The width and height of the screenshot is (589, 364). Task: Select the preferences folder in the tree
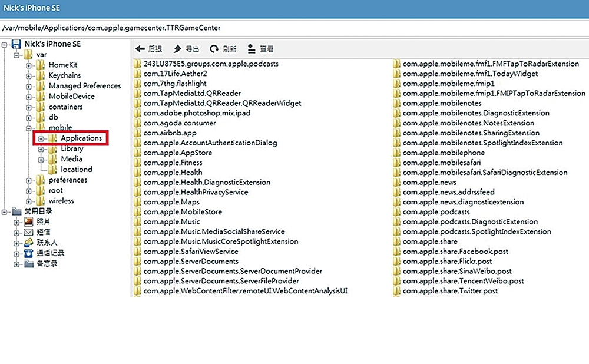[68, 180]
